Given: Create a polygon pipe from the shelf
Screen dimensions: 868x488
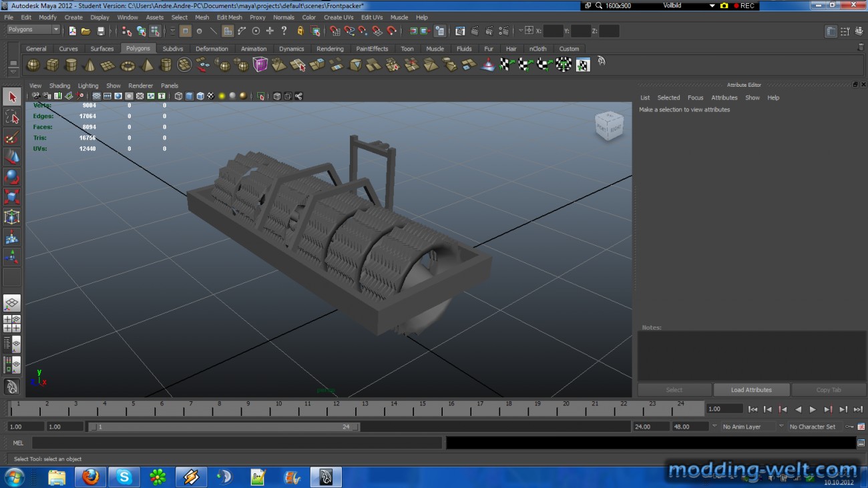Looking at the screenshot, I should [166, 65].
